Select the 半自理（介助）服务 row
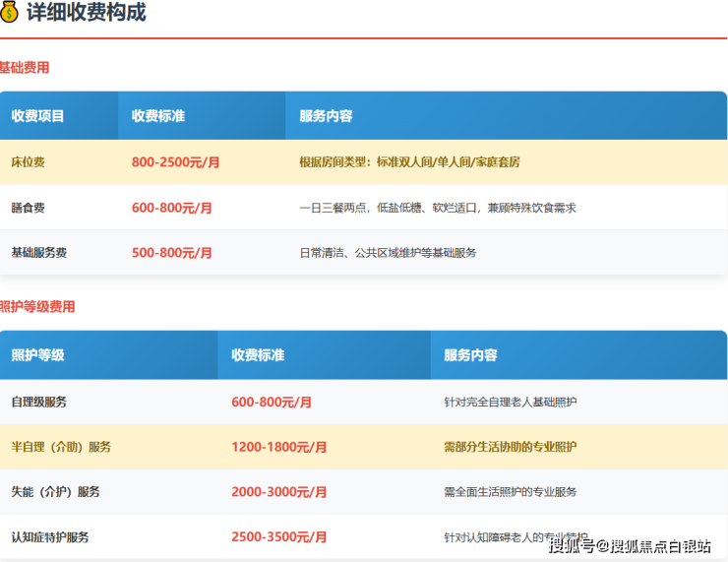728x562 pixels. (61, 447)
